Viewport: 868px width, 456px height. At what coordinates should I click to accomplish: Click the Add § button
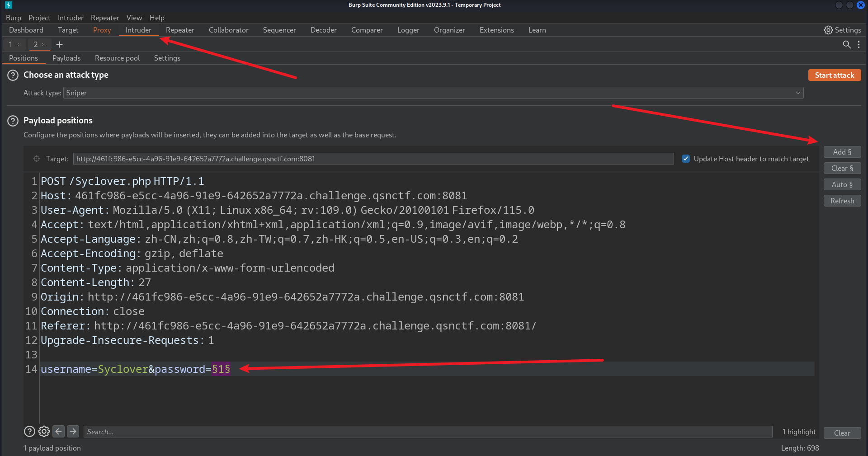tap(842, 152)
